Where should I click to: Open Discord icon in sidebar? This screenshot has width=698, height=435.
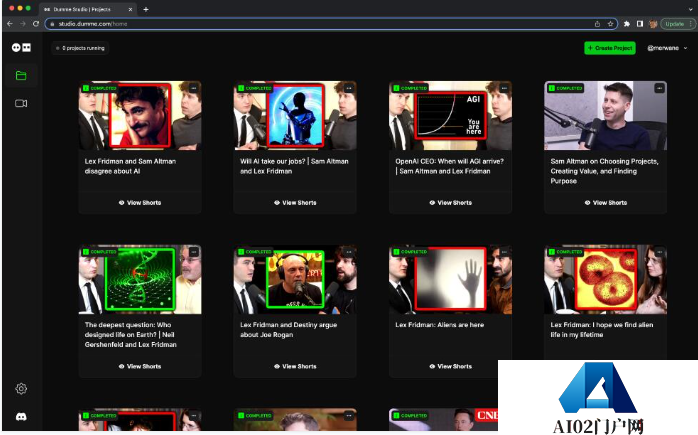click(x=21, y=417)
